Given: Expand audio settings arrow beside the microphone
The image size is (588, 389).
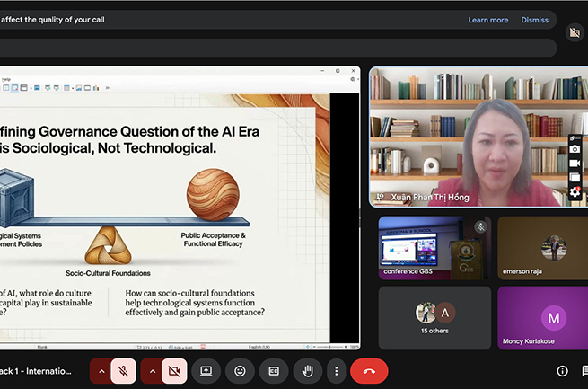Looking at the screenshot, I should [x=101, y=370].
